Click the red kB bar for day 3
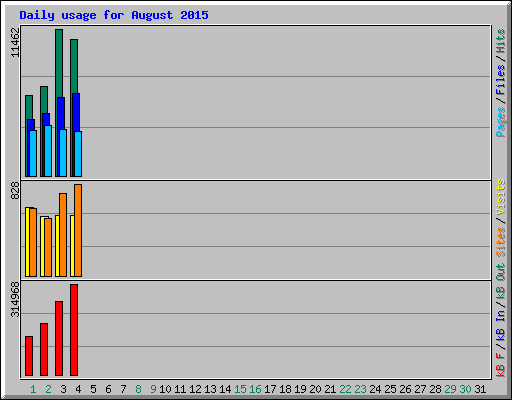 59,338
